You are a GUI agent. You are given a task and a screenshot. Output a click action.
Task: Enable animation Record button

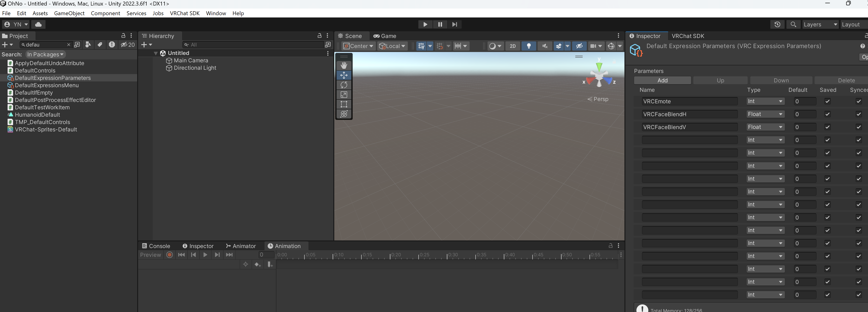tap(170, 255)
